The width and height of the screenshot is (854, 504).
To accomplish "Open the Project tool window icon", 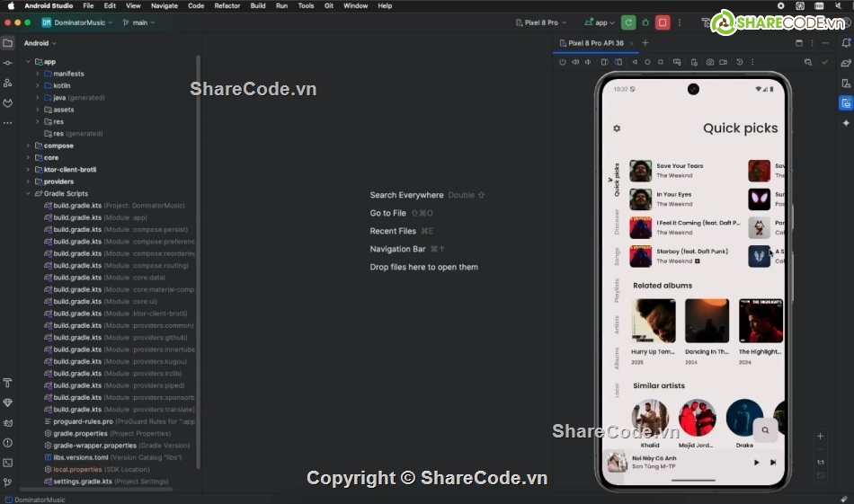I will (7, 43).
